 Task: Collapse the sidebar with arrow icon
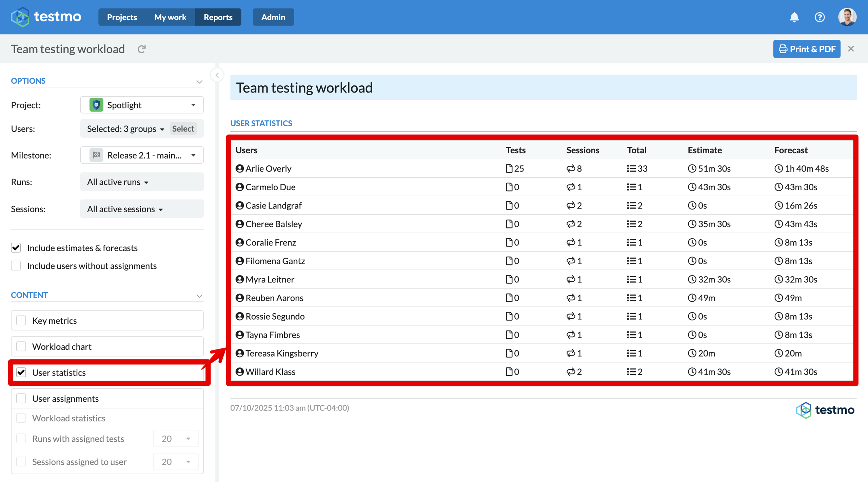pyautogui.click(x=217, y=75)
